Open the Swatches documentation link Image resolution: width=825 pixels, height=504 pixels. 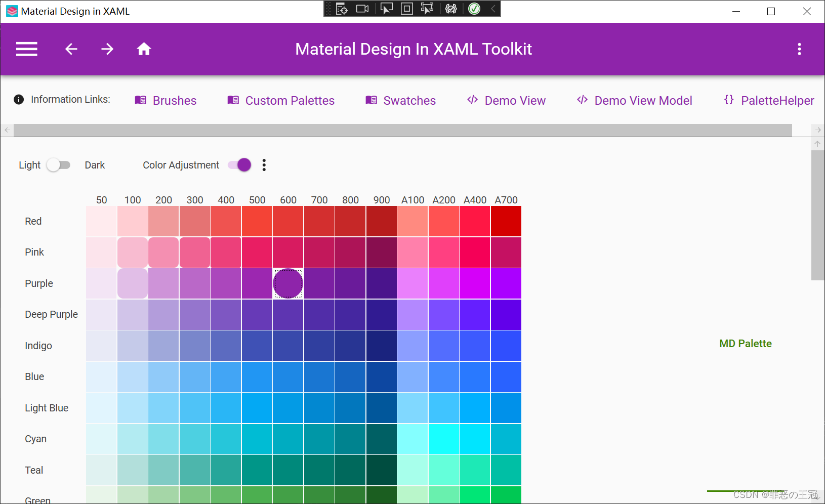pos(400,100)
